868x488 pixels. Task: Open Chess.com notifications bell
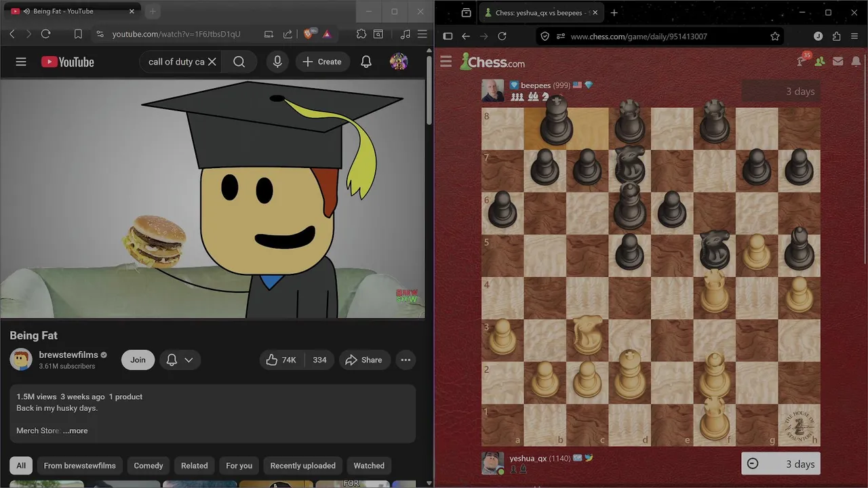856,62
